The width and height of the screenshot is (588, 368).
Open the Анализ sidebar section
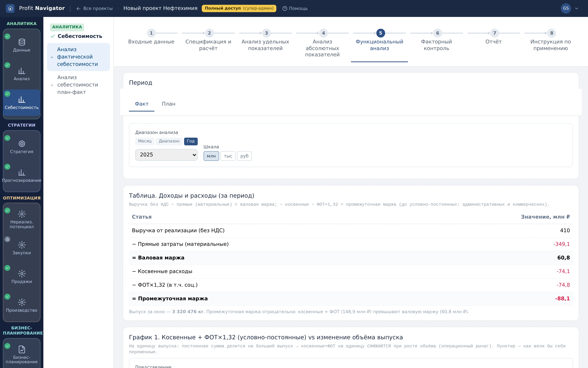point(22,74)
